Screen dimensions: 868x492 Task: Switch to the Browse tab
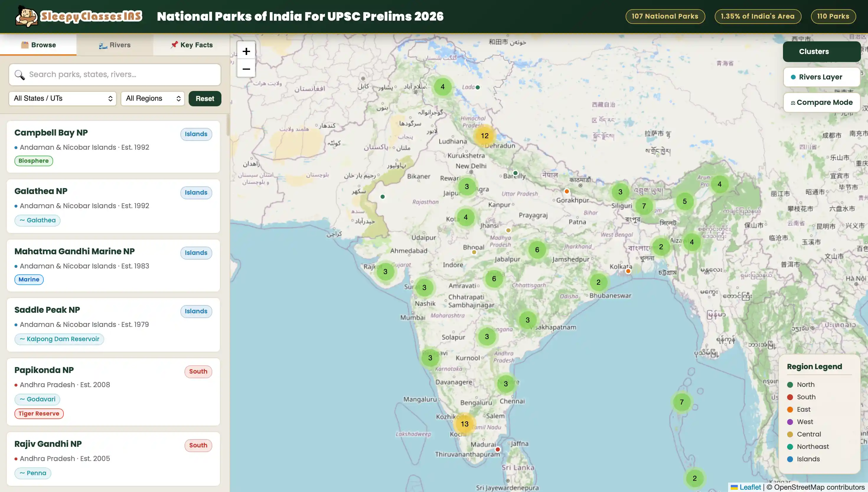pos(38,45)
